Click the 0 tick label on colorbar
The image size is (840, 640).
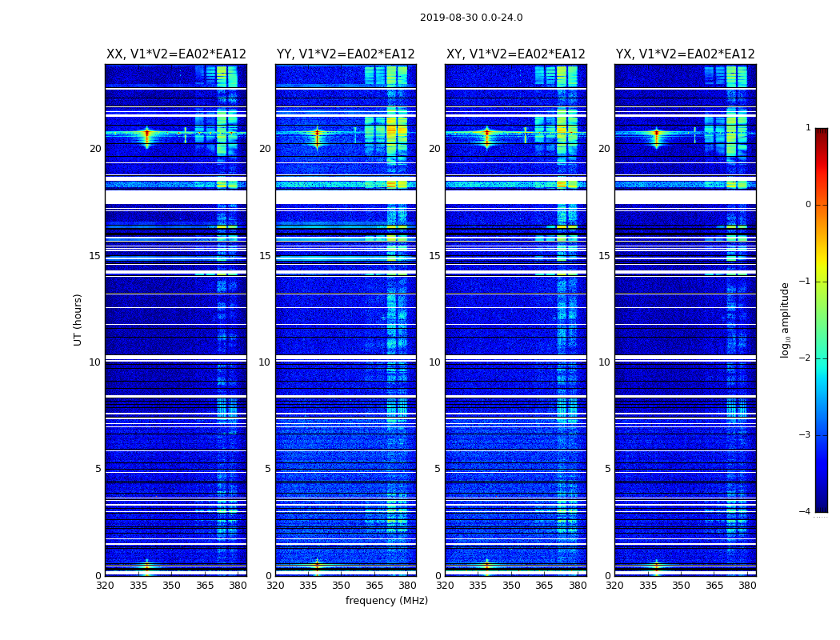click(807, 205)
